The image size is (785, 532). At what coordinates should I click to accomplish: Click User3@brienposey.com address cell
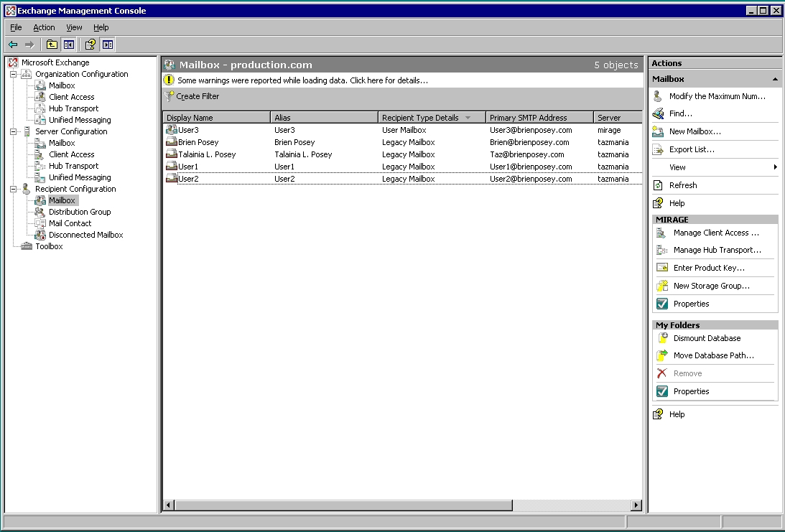(x=531, y=130)
